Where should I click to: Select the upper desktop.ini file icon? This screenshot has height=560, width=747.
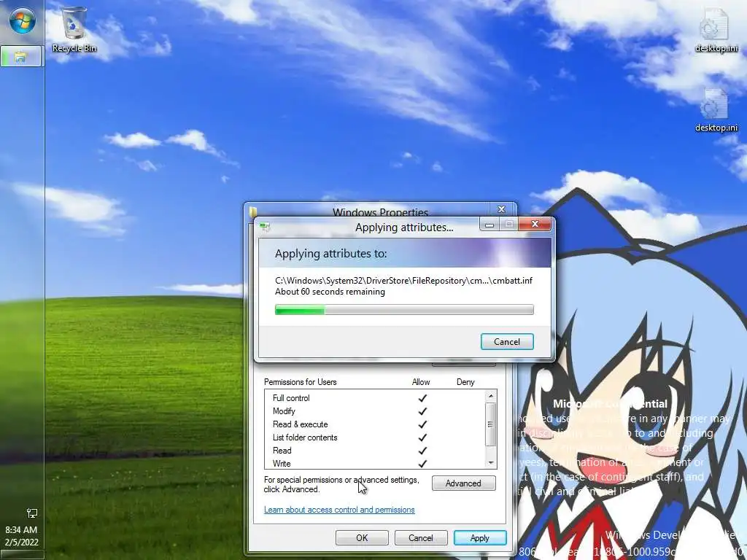[x=716, y=29]
